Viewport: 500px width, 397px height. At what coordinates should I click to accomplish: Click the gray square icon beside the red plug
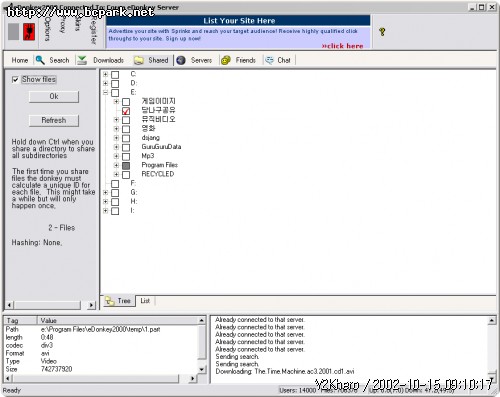(13, 32)
